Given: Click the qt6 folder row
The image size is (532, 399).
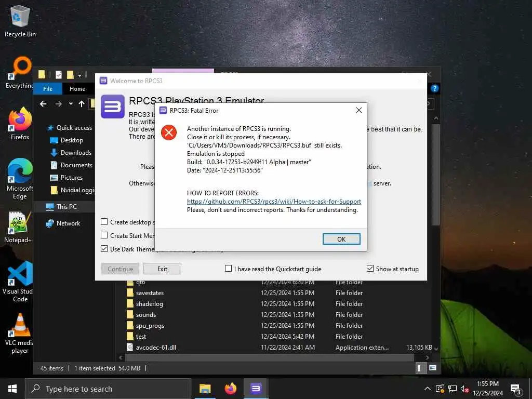Looking at the screenshot, I should (140, 283).
